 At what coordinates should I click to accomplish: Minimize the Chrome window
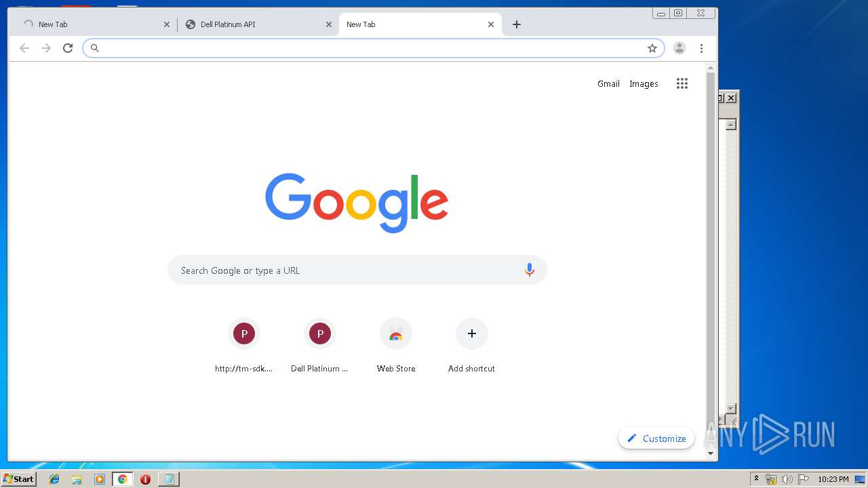coord(661,13)
